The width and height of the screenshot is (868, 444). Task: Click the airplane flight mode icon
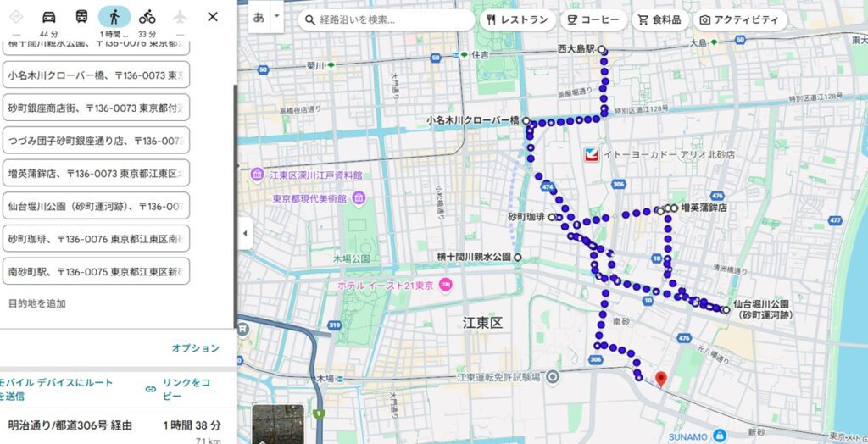pos(179,17)
